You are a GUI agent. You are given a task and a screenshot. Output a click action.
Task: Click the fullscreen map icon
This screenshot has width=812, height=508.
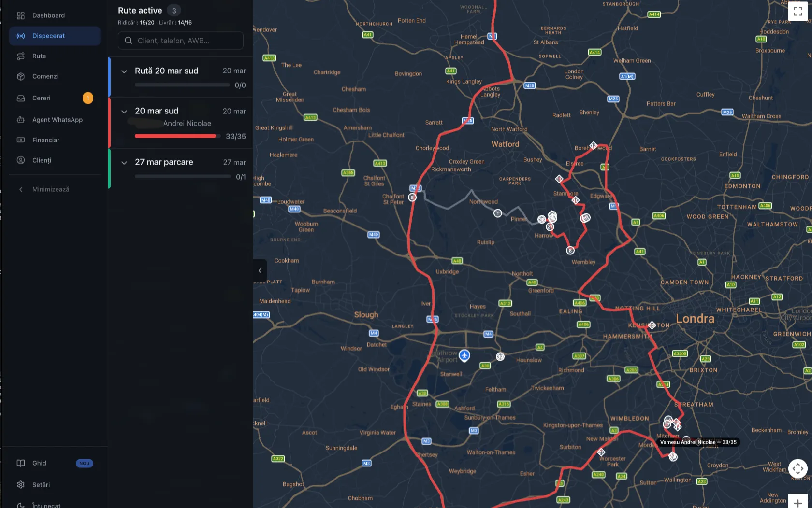798,11
